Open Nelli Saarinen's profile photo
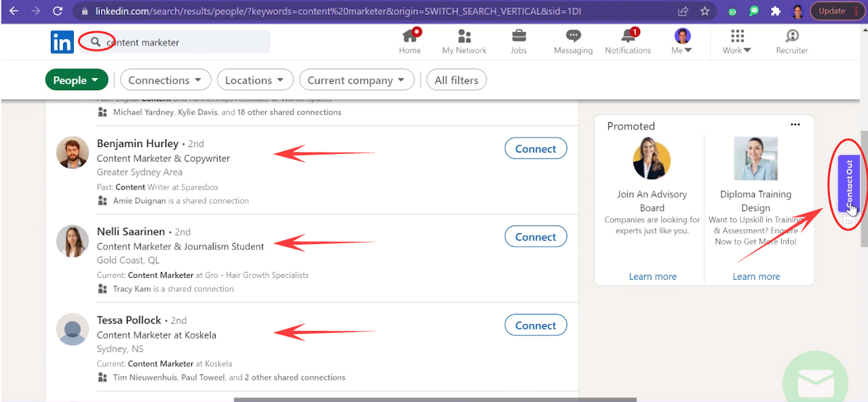 click(x=73, y=241)
